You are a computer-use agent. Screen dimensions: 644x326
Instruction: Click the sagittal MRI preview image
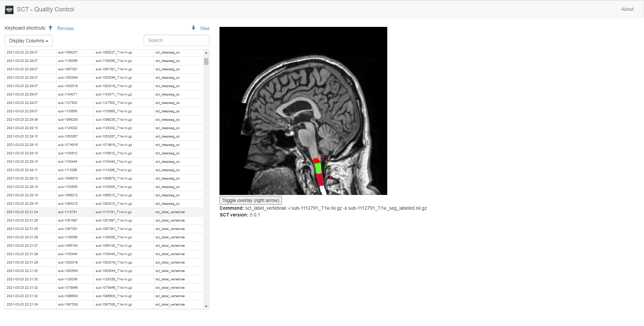click(x=303, y=111)
